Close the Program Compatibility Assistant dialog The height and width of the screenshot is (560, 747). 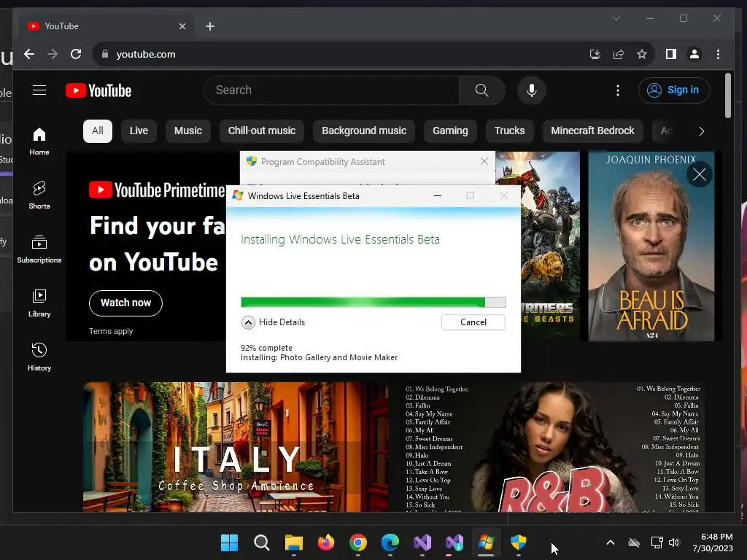(484, 161)
